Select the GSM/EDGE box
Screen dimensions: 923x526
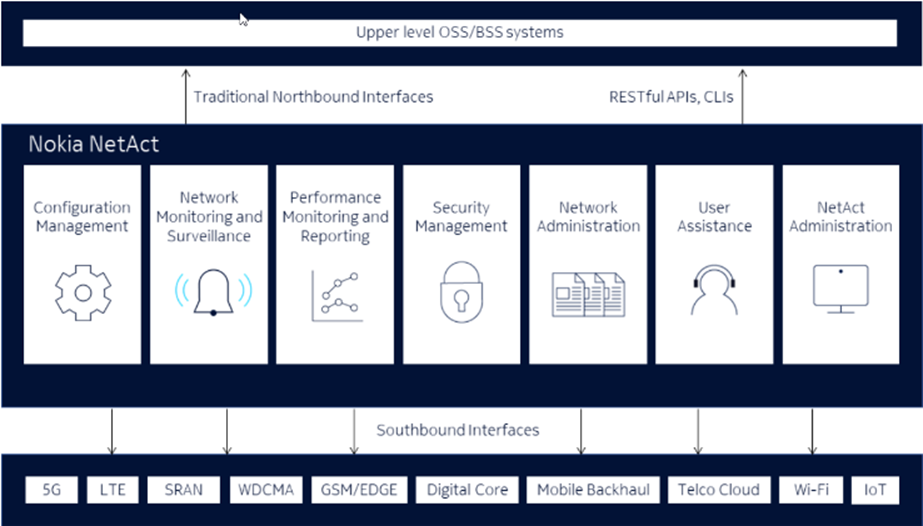[359, 490]
